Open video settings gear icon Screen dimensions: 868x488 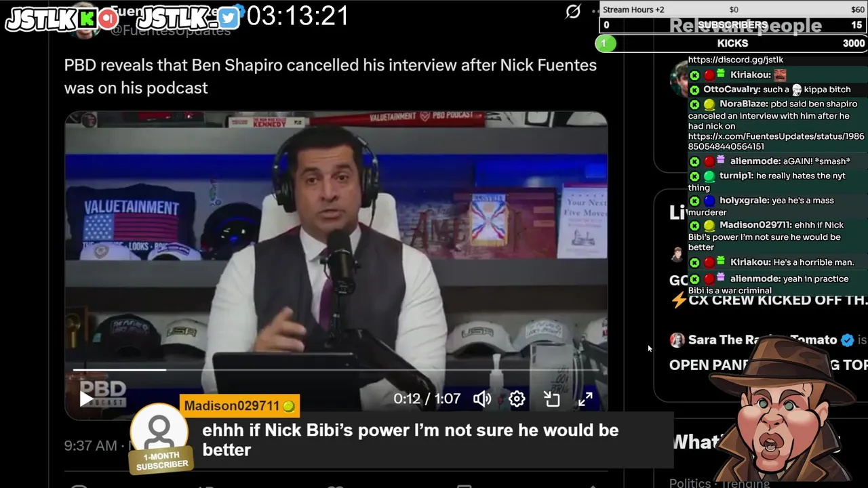coord(517,399)
